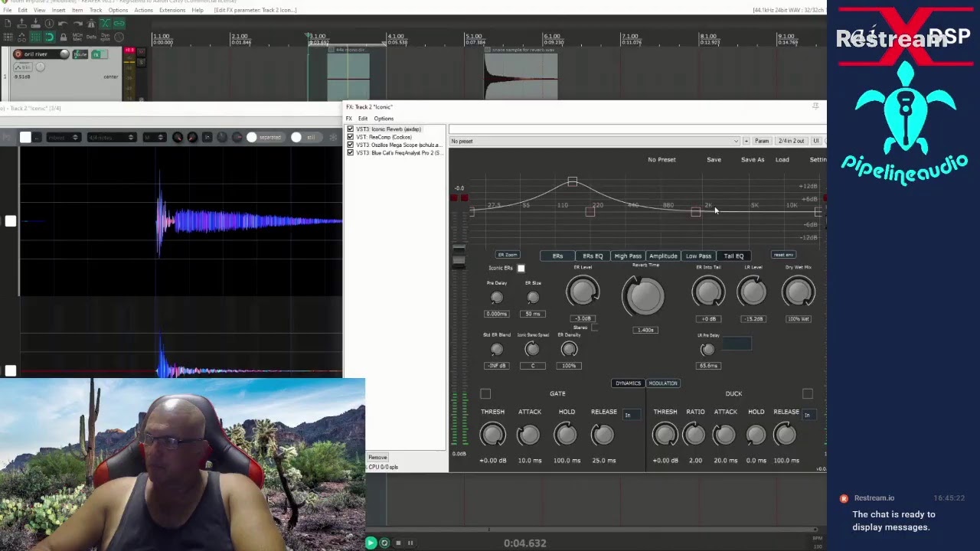
Task: Open the Track menu
Action: click(x=96, y=10)
